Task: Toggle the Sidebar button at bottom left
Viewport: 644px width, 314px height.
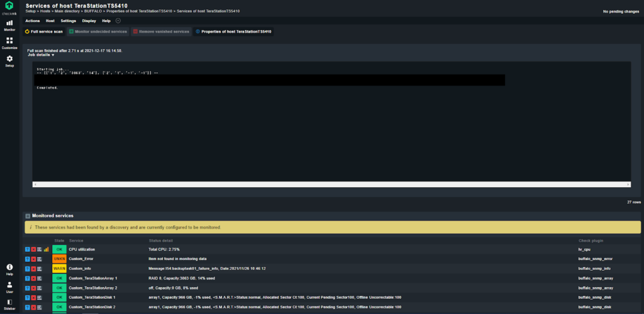Action: pos(9,305)
